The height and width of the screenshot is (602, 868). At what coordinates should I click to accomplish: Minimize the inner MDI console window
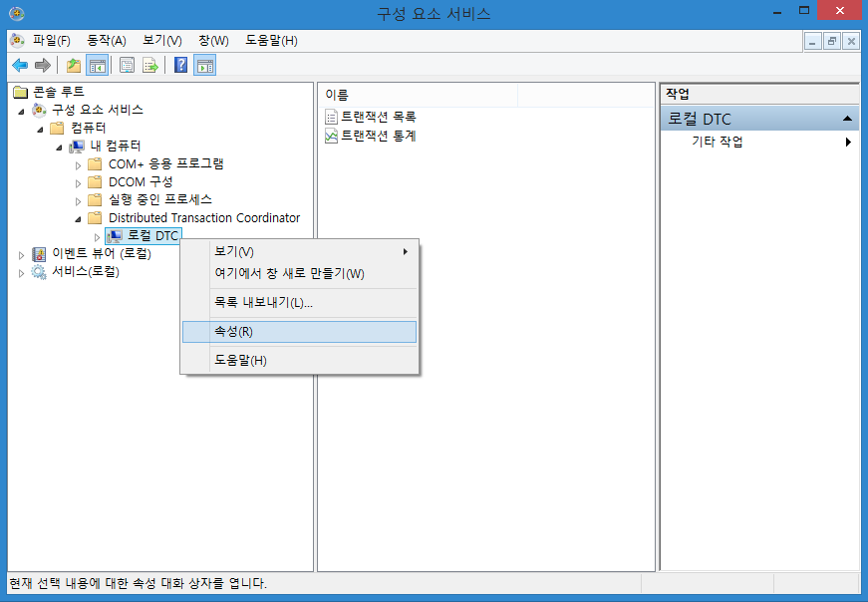(x=812, y=41)
